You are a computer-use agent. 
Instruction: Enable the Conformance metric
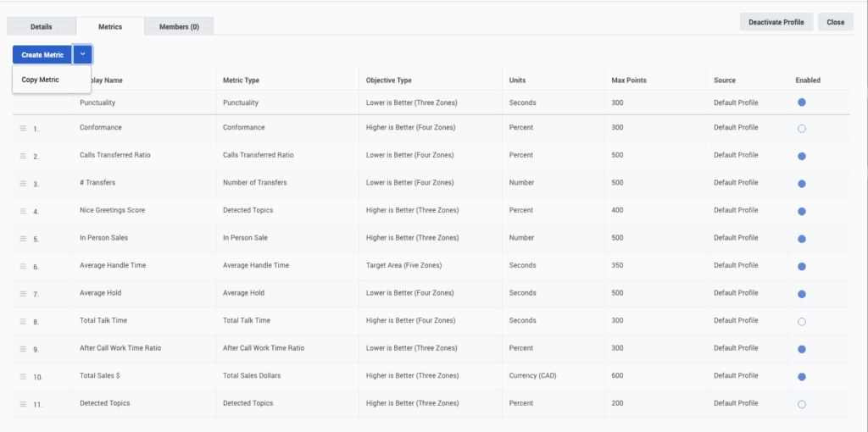pyautogui.click(x=802, y=129)
